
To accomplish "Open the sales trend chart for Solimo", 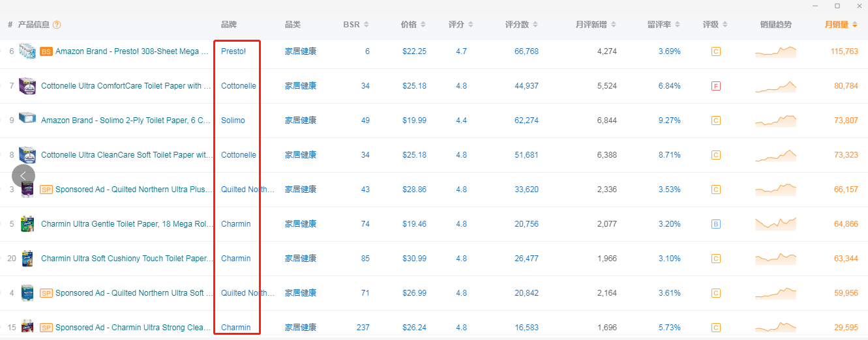I will [775, 120].
